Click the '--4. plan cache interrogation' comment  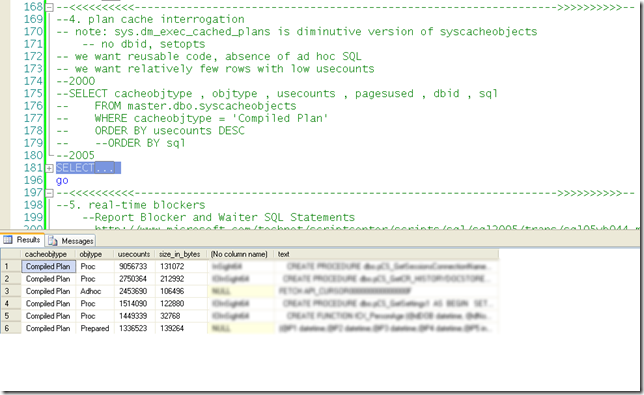[x=150, y=19]
